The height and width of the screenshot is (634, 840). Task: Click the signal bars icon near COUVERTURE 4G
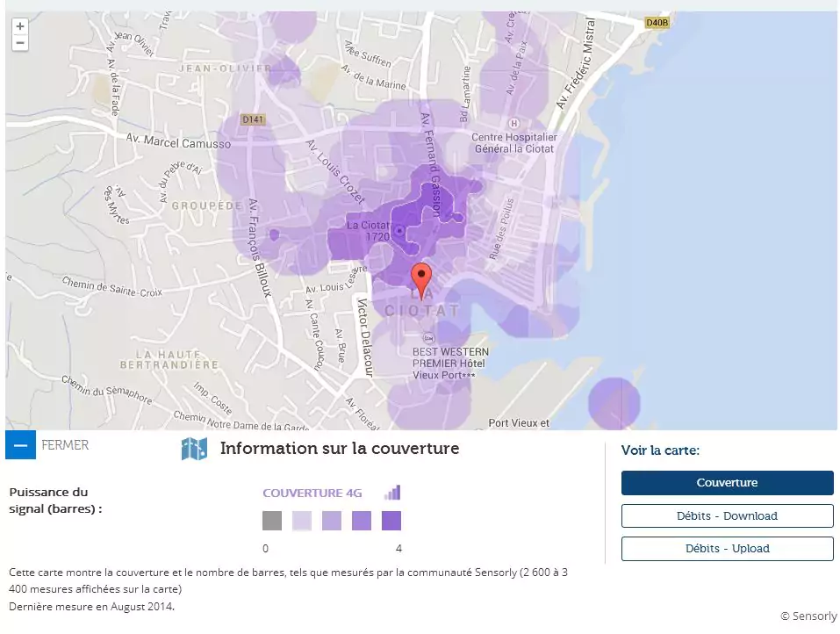click(391, 493)
